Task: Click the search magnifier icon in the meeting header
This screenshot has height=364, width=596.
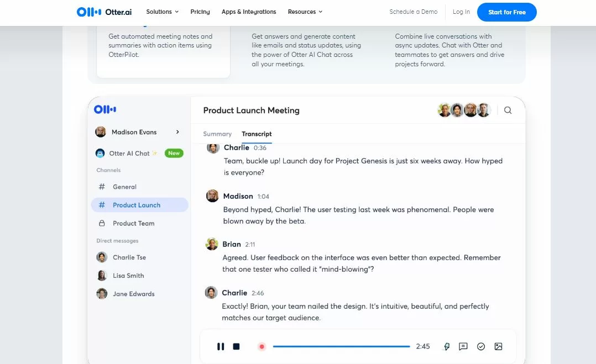Action: click(x=508, y=110)
